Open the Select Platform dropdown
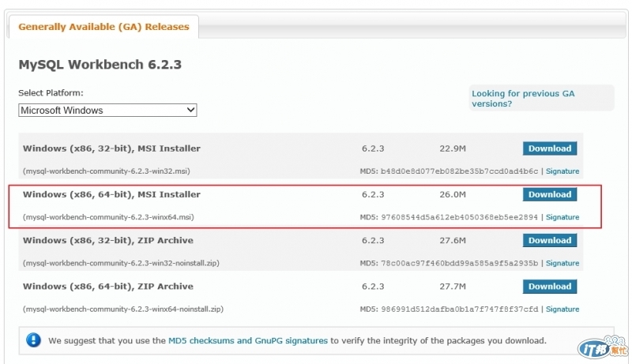Screen dimensions: 632x364 107,111
